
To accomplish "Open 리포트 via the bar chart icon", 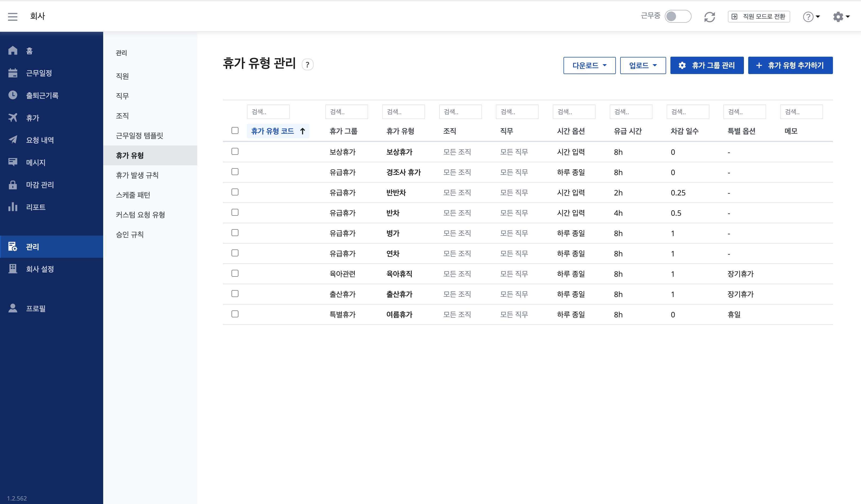I will [13, 207].
